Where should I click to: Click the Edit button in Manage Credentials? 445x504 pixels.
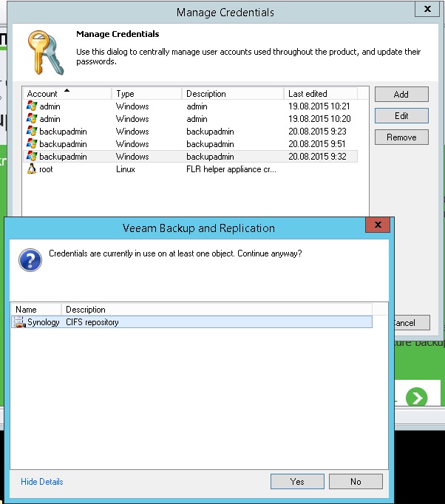pyautogui.click(x=401, y=116)
